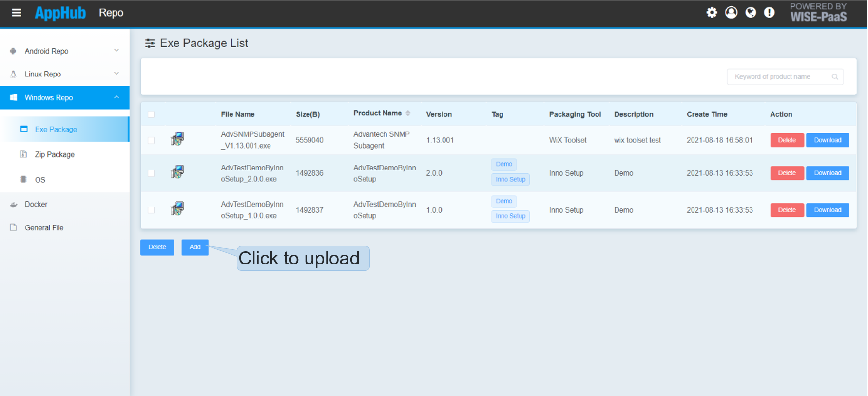
Task: Click Add to upload a package
Action: pos(195,247)
